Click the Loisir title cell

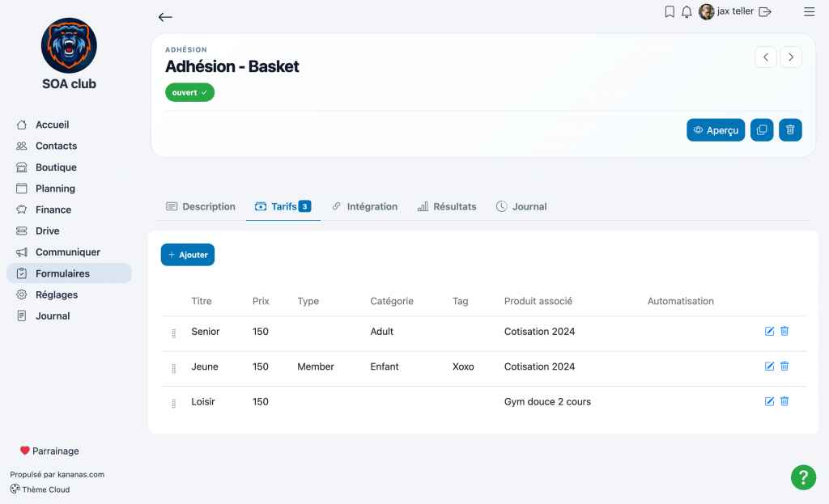tap(203, 401)
